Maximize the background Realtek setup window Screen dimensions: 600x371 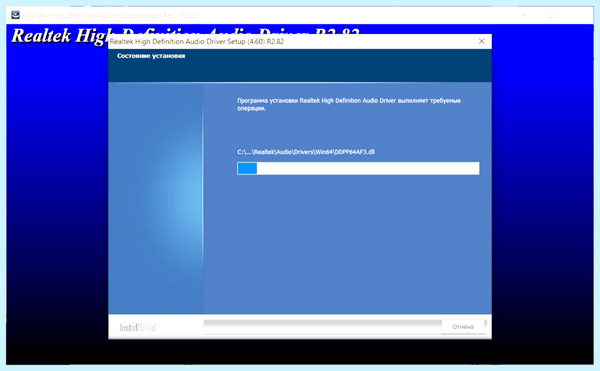[x=551, y=15]
